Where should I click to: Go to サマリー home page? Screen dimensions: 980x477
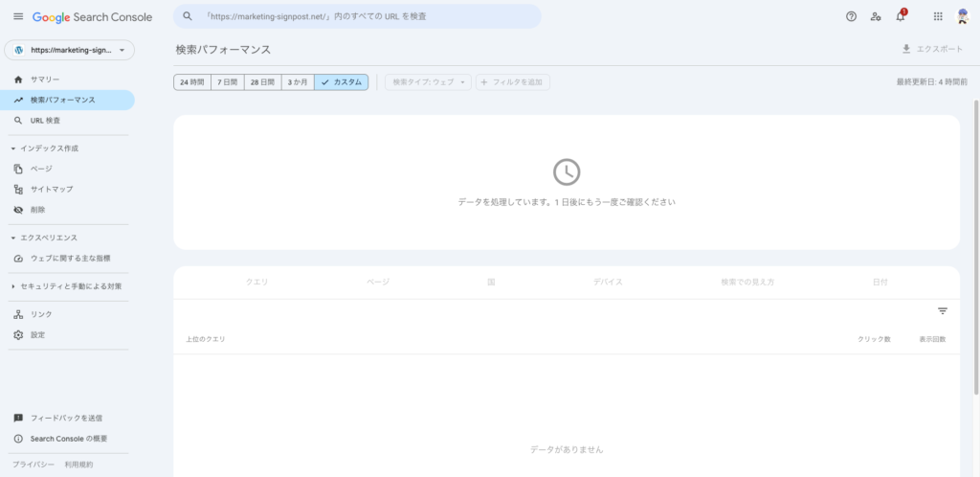click(44, 79)
